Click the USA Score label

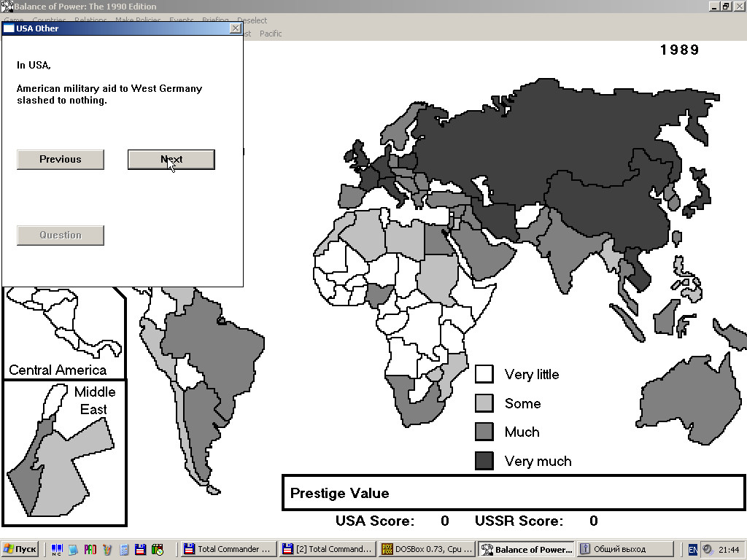[x=375, y=521]
